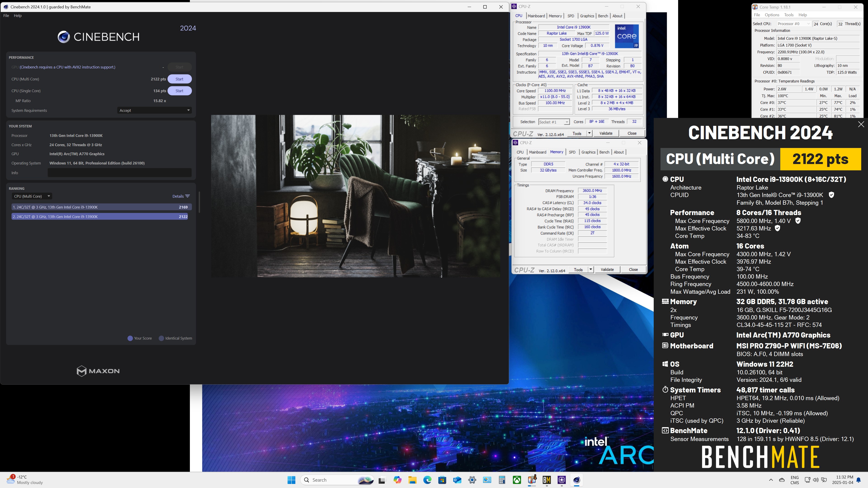Viewport: 868px width, 488px height.
Task: Open Outlook from taskbar
Action: click(457, 480)
